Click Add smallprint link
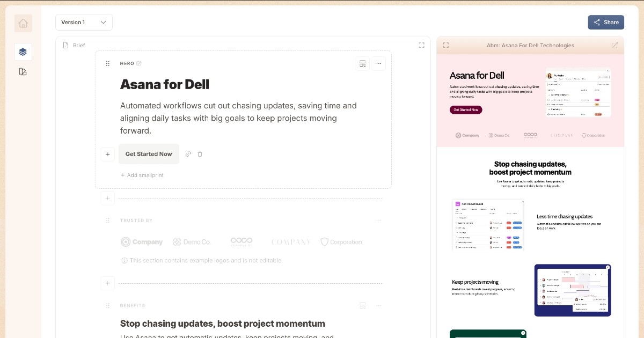Image resolution: width=644 pixels, height=338 pixels. [x=142, y=175]
